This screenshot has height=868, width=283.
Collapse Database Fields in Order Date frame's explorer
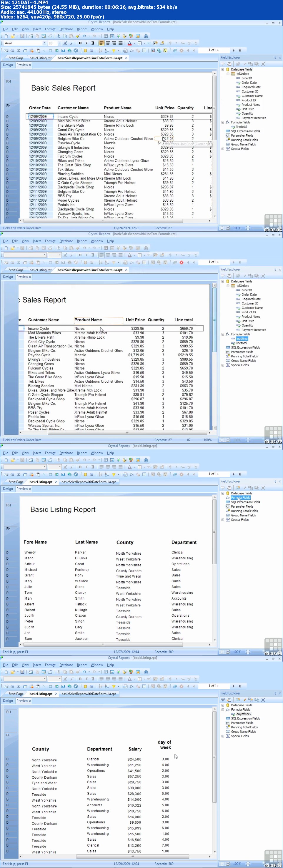click(223, 69)
